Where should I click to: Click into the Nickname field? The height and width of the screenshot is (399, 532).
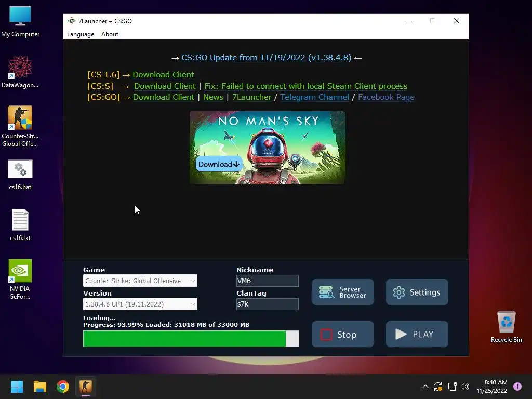268,281
